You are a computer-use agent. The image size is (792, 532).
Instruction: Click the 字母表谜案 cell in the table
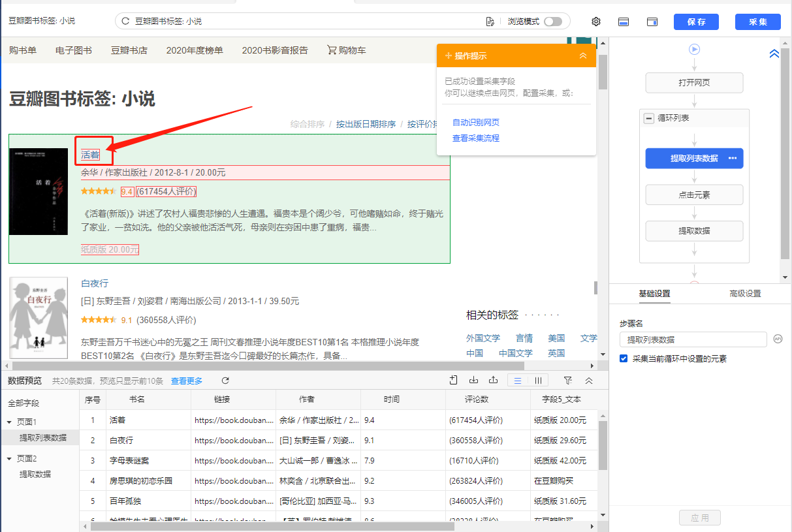148,460
